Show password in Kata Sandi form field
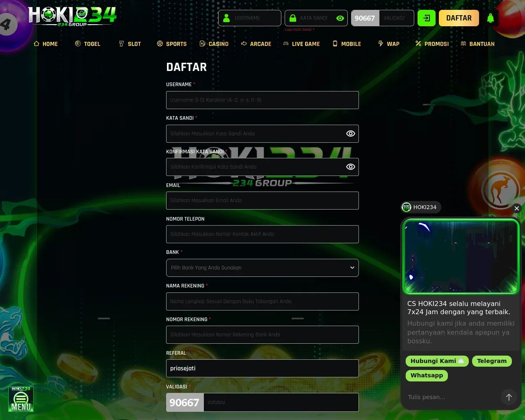The image size is (525, 420). tap(350, 134)
